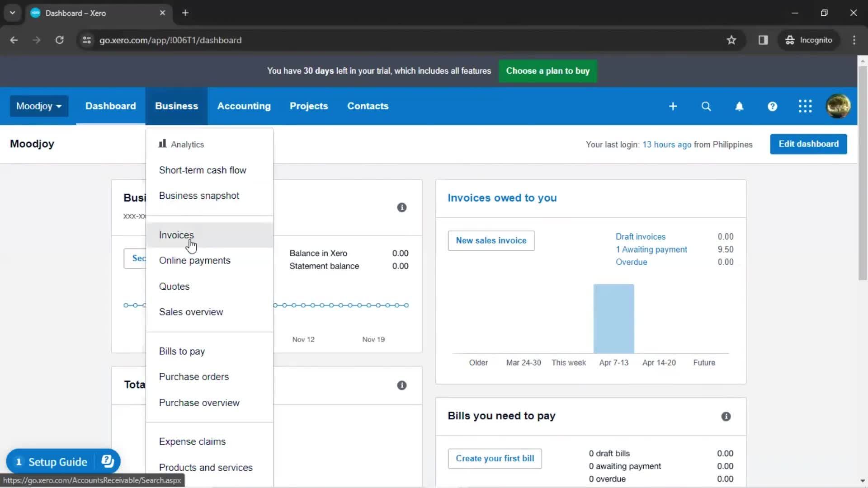Open the Overdue invoices link
This screenshot has width=868, height=488.
tap(631, 262)
